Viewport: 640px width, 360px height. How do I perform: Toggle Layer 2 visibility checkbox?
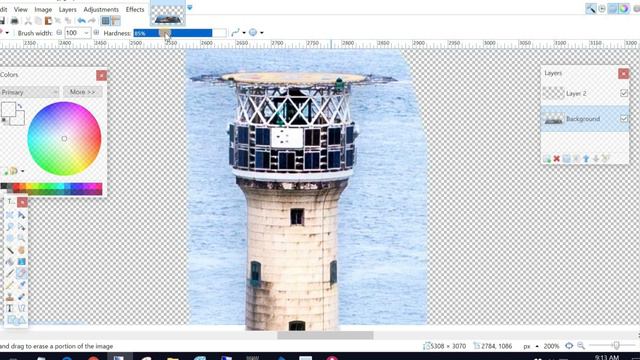(624, 93)
